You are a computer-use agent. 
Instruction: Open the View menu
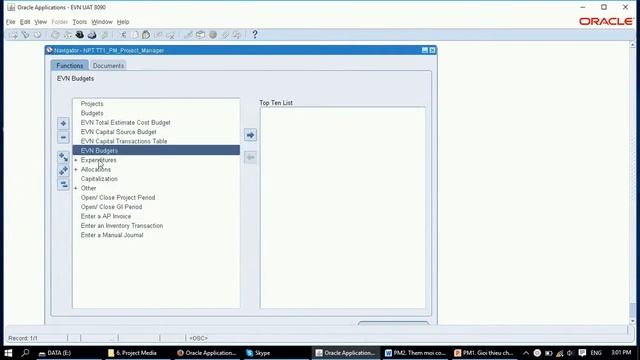tap(40, 22)
